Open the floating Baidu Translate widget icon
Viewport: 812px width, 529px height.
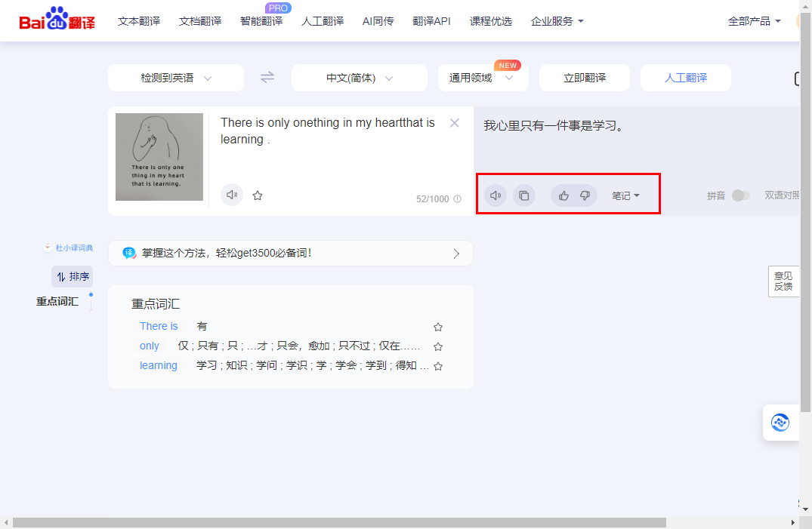782,423
